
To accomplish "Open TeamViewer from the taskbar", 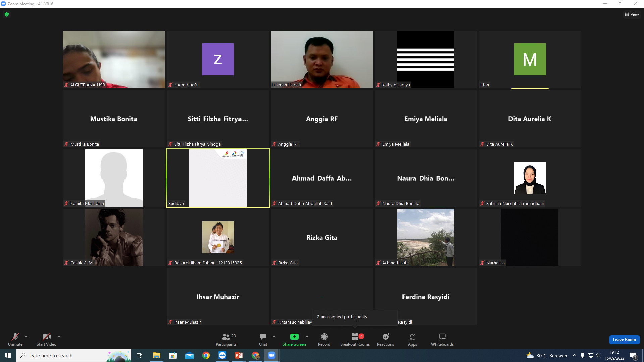I will (x=222, y=355).
